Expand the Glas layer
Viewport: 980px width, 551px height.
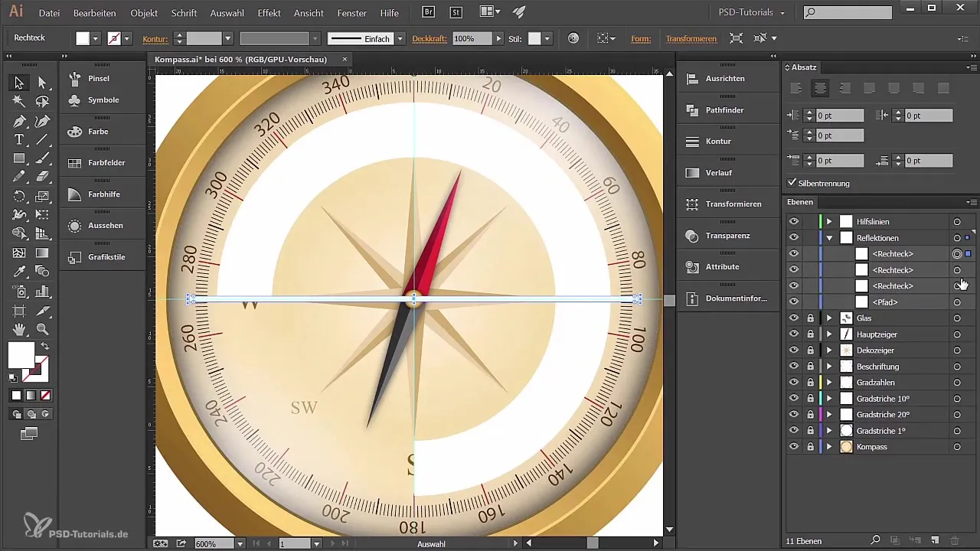pos(829,318)
